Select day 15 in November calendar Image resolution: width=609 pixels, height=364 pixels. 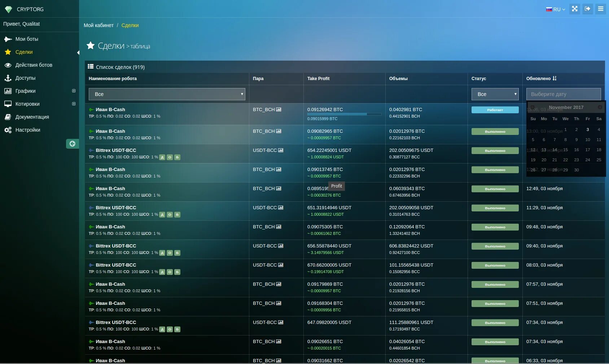point(566,150)
